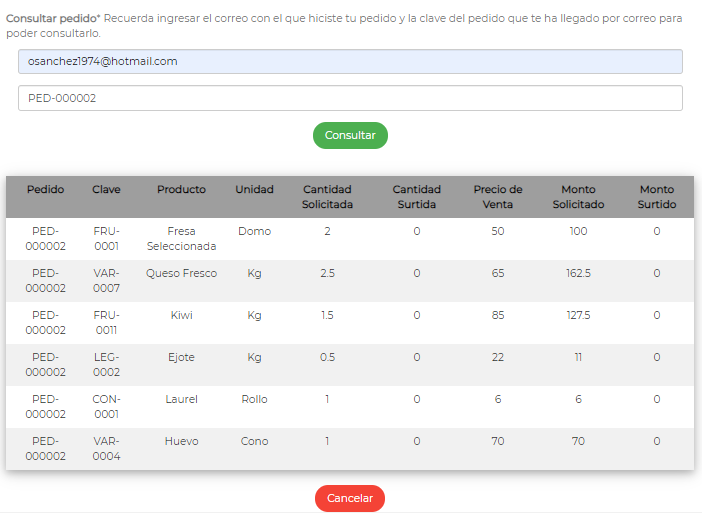Click the VAR-0007 clave cell
Viewport: 702px width, 513px height.
pos(106,281)
